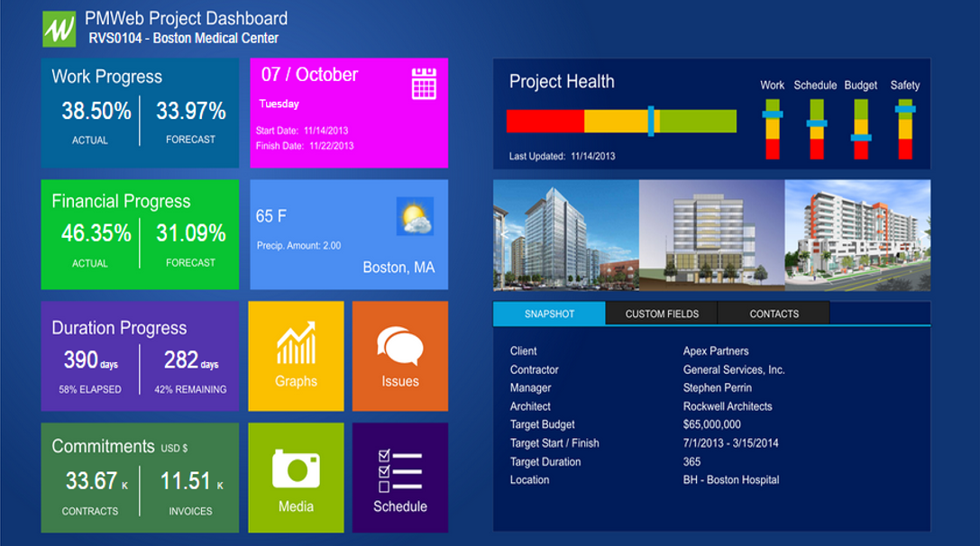Click the Project Health horizontal gauge marker
This screenshot has height=546, width=980.
pyautogui.click(x=651, y=122)
